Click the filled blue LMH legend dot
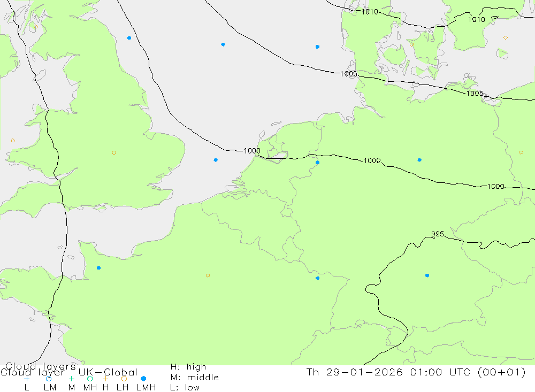This screenshot has height=392, width=535. click(143, 379)
